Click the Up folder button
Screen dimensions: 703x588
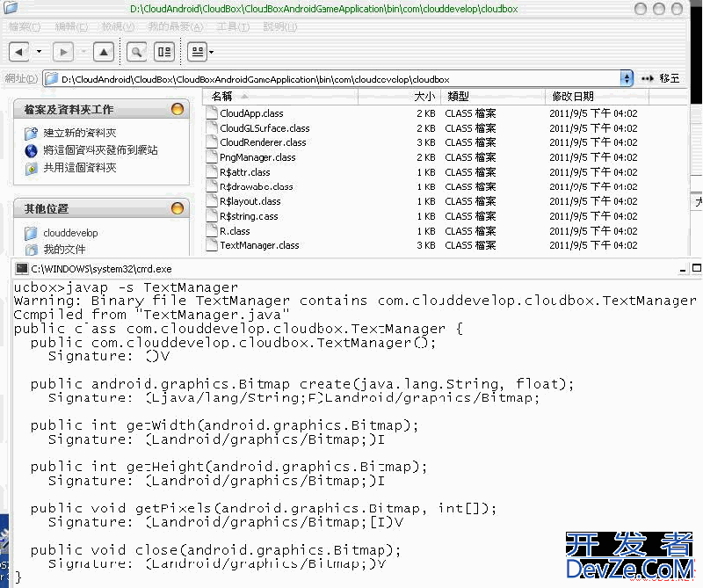(x=104, y=52)
